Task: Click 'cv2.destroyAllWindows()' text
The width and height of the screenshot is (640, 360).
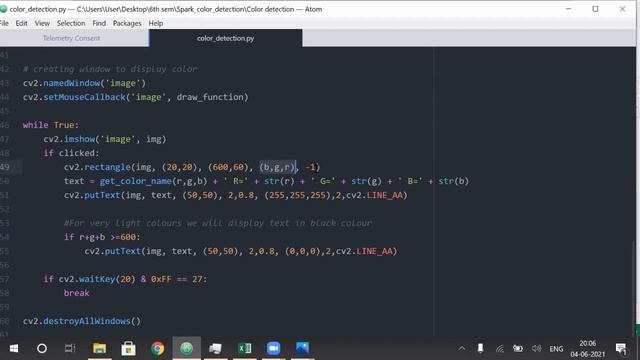Action: click(x=82, y=321)
